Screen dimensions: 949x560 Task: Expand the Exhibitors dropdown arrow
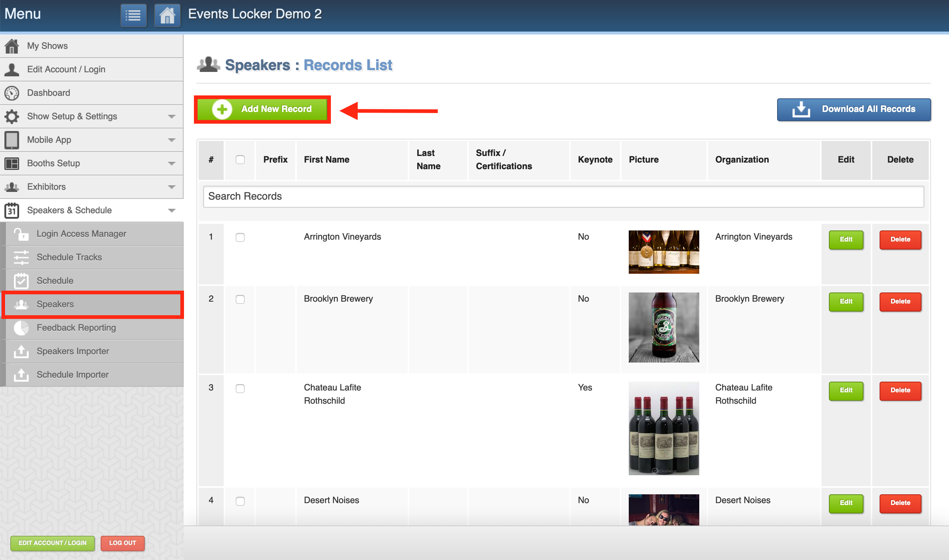click(172, 187)
